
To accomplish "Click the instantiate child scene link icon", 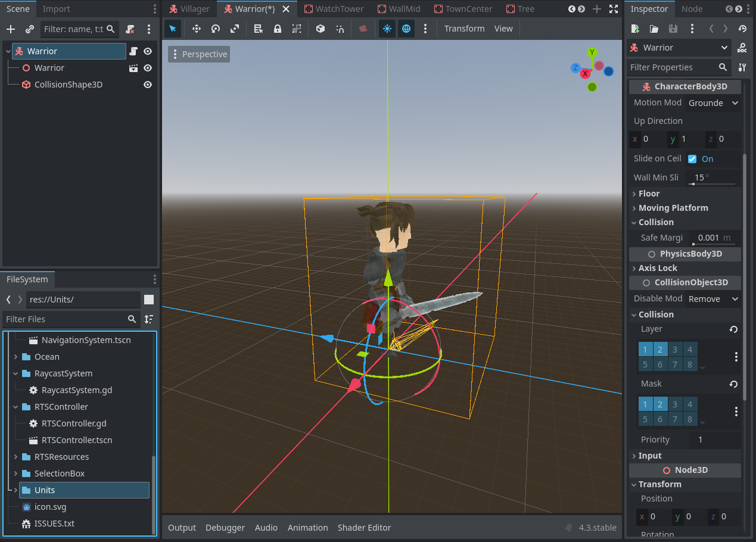I will coord(29,29).
